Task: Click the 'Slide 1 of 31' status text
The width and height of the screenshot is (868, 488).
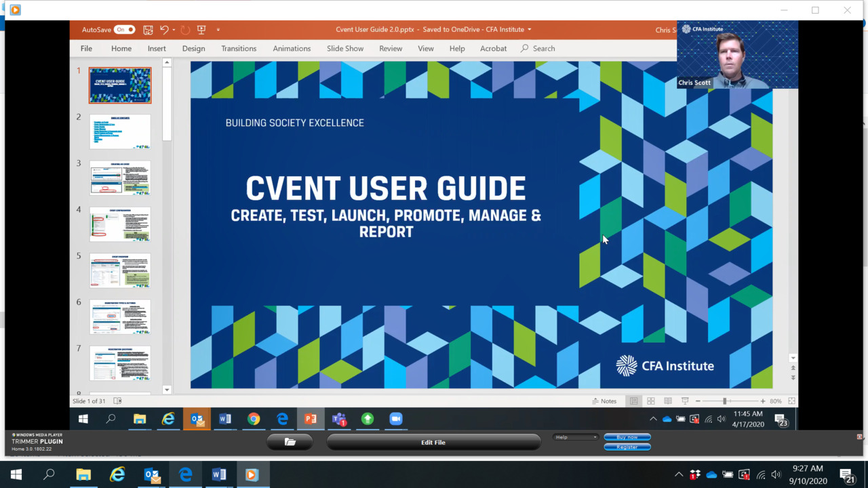Action: click(89, 401)
